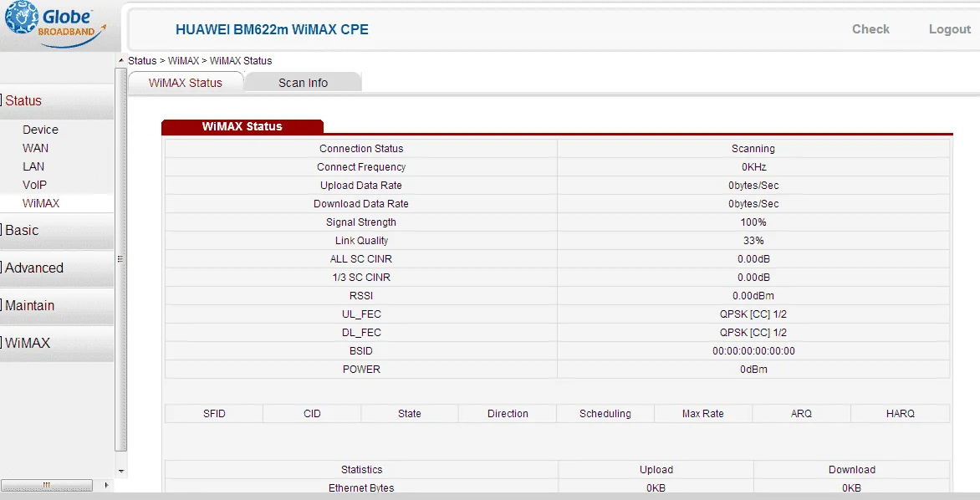Click the 'Direction' column header

508,414
